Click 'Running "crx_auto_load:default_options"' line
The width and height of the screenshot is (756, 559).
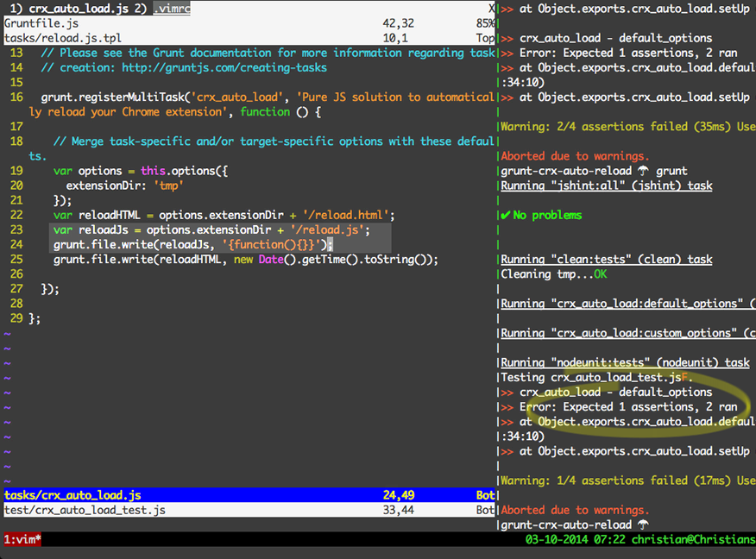click(628, 304)
